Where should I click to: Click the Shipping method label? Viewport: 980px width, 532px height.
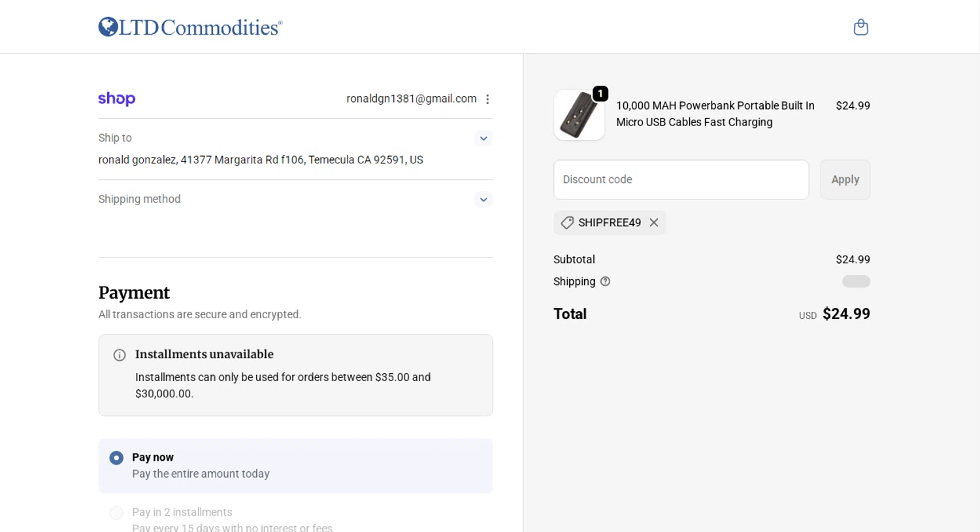point(139,199)
